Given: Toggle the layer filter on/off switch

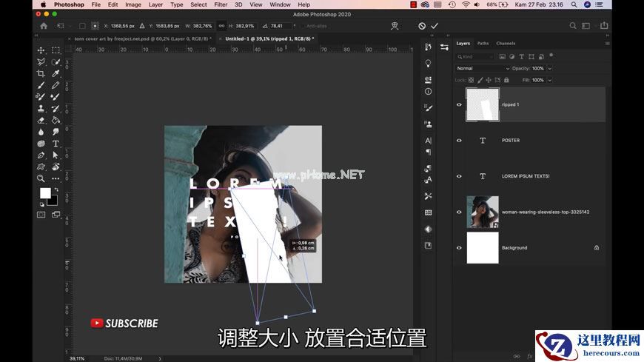Looking at the screenshot, I should point(551,56).
